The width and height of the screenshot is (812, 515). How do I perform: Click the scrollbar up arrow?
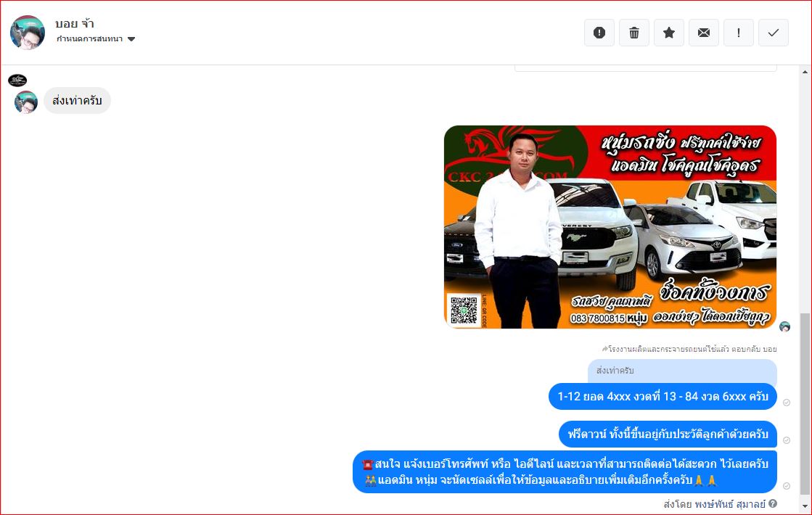(805, 71)
